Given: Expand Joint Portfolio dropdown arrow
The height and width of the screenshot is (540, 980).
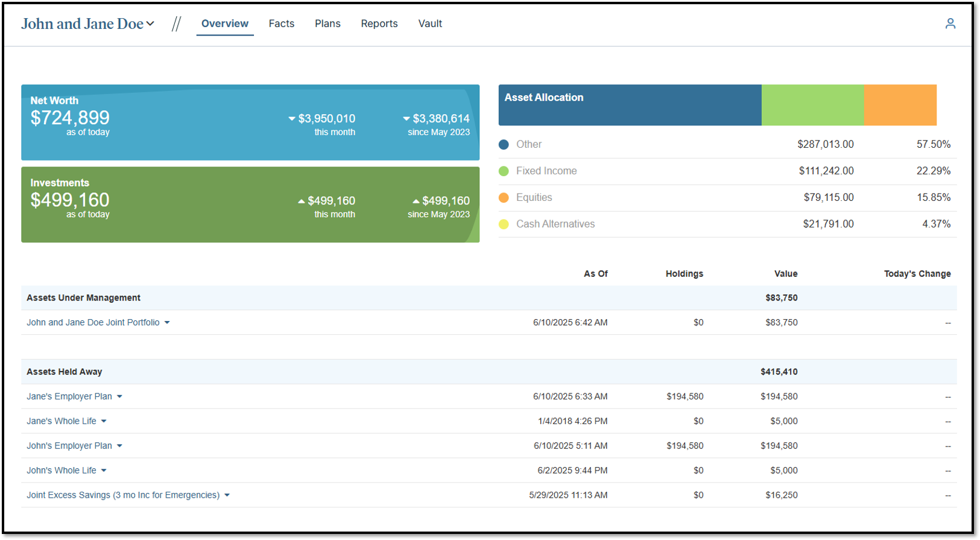Looking at the screenshot, I should pyautogui.click(x=167, y=323).
